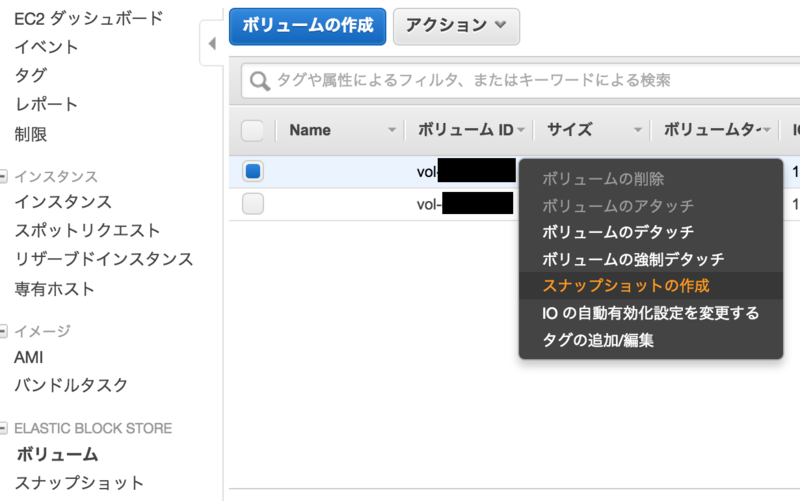Collapse the インスタンス section minus icon

pos(3,177)
